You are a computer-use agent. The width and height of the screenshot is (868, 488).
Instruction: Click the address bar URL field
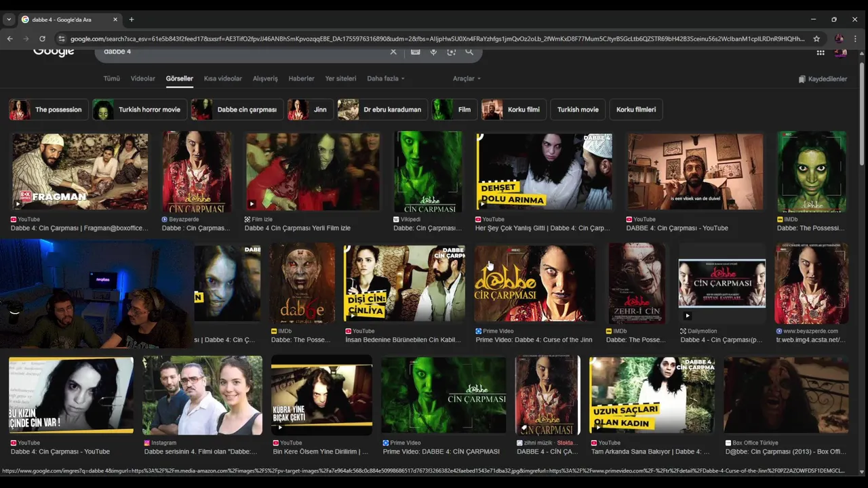tap(437, 39)
